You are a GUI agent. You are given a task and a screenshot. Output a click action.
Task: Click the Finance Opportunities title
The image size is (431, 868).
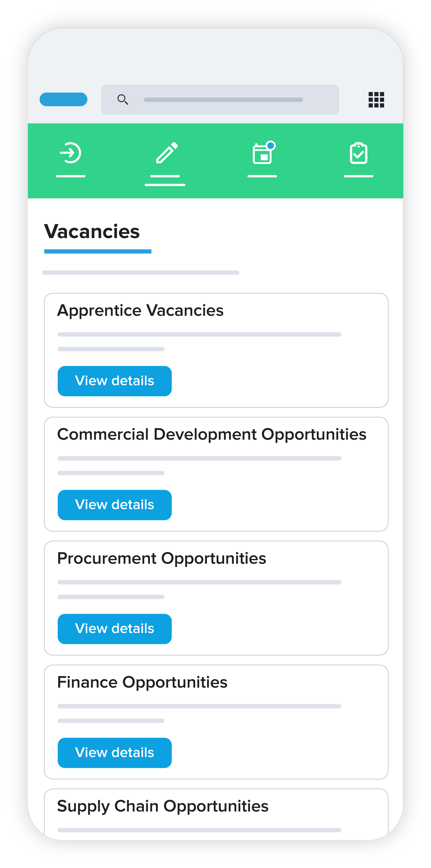(142, 682)
